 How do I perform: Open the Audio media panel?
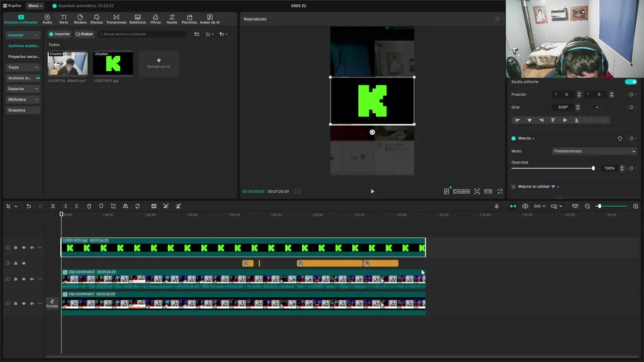tap(47, 19)
